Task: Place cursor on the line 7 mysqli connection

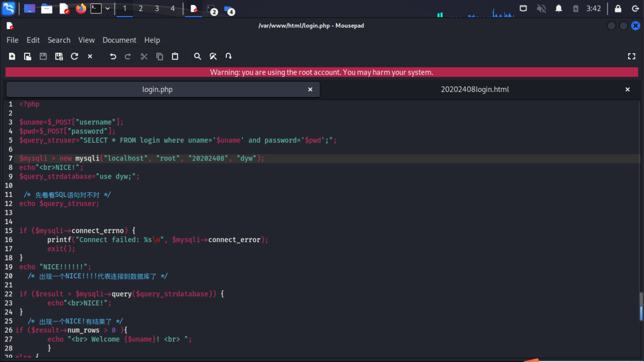Action: pyautogui.click(x=142, y=158)
